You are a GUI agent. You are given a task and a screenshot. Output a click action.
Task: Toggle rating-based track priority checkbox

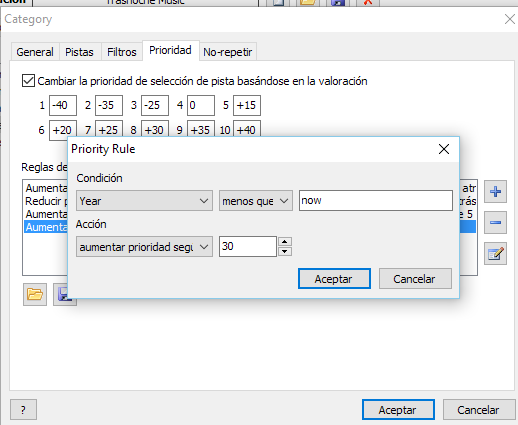tap(28, 81)
